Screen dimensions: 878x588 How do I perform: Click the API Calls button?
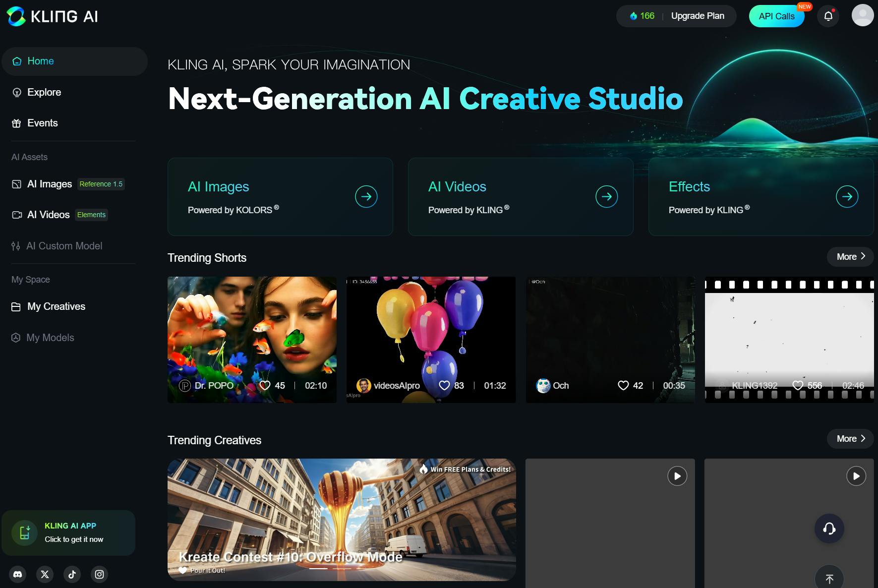(x=777, y=16)
